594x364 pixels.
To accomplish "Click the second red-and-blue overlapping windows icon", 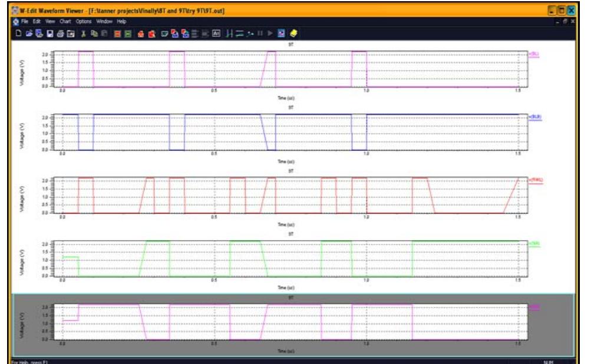I will 185,34.
